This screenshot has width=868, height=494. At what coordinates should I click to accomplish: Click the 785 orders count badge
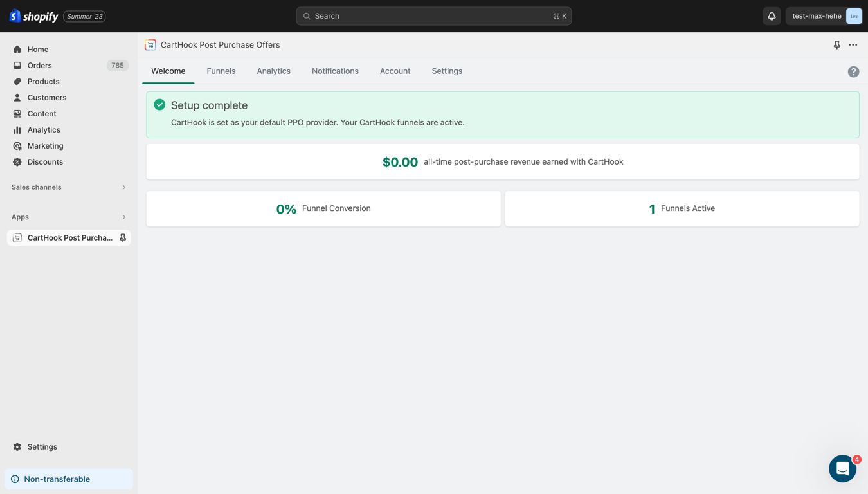(x=118, y=66)
